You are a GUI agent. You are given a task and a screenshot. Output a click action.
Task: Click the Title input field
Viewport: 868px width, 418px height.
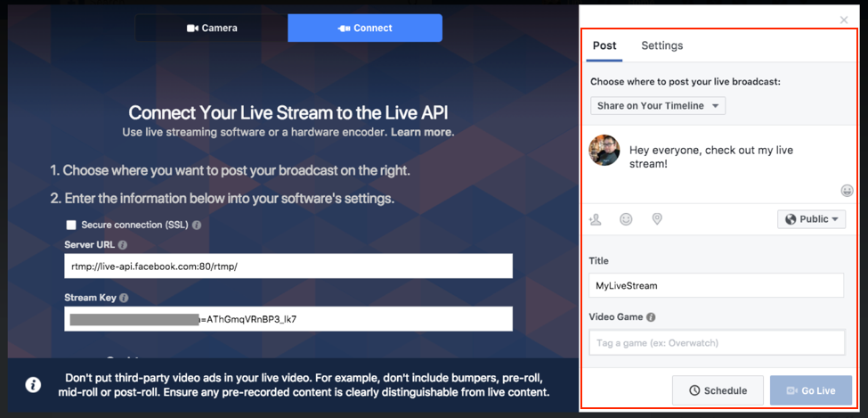pyautogui.click(x=717, y=286)
